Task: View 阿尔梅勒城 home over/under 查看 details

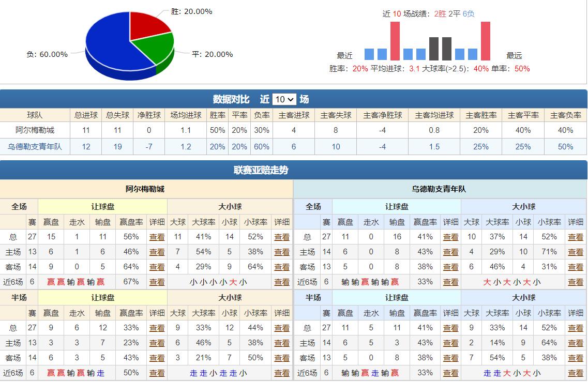Action: (x=282, y=252)
